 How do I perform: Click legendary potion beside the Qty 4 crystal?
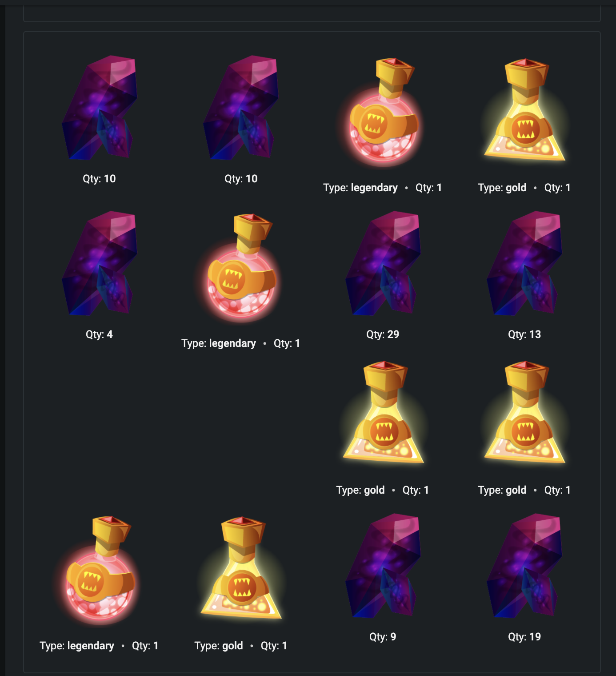coord(241,268)
